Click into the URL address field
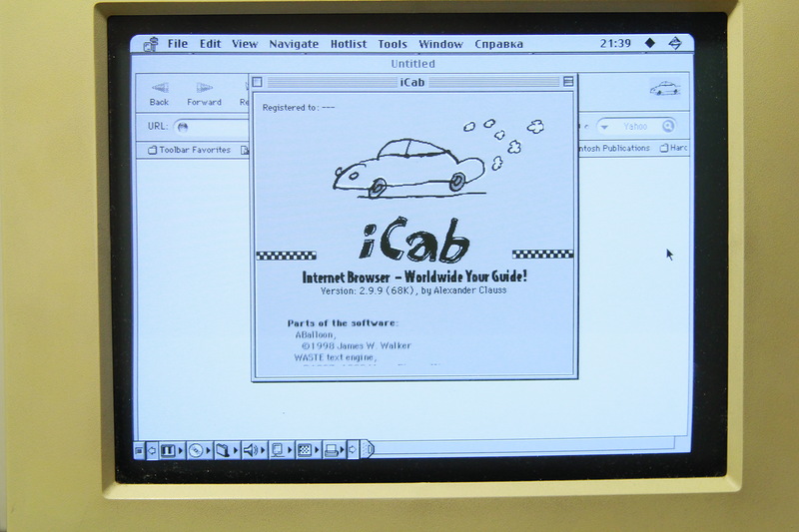The image size is (799, 532). pyautogui.click(x=212, y=127)
